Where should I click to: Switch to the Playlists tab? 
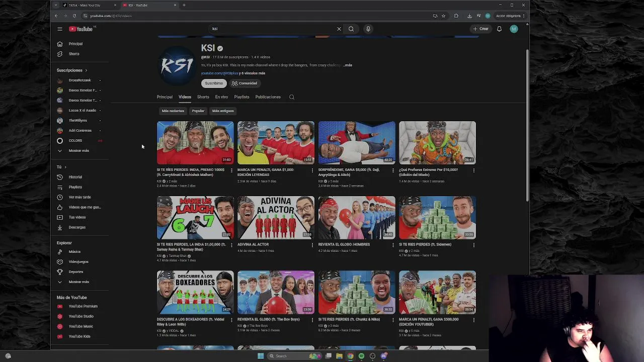[242, 97]
